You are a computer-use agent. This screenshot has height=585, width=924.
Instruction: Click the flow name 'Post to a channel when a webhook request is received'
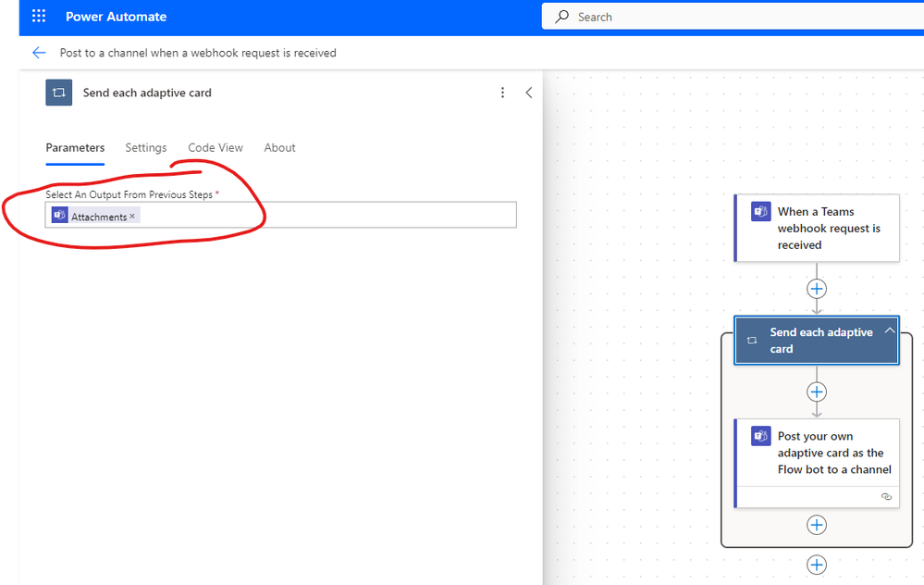(198, 53)
